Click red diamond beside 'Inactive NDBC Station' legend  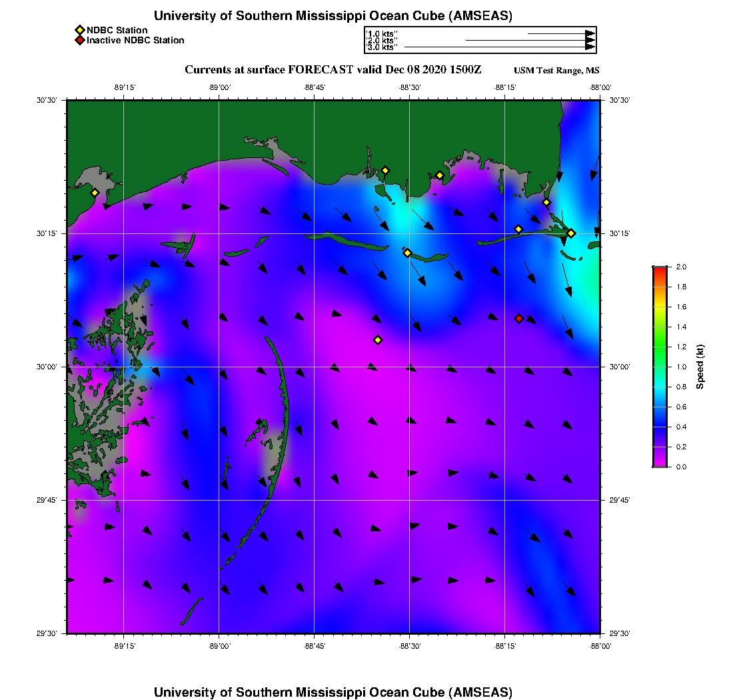pyautogui.click(x=79, y=40)
